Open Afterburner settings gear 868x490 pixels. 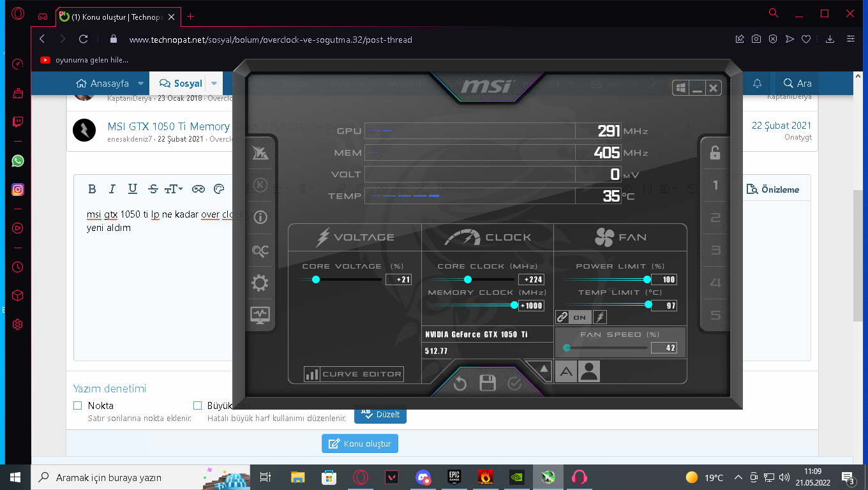(x=260, y=283)
